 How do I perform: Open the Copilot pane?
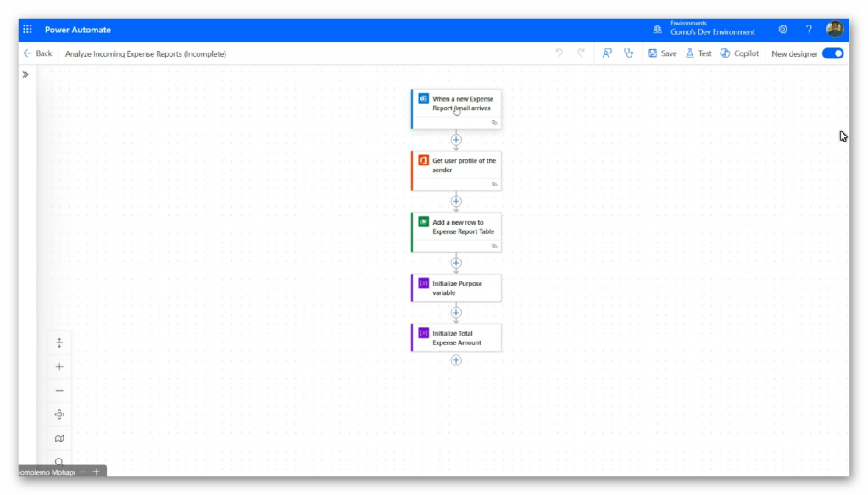pyautogui.click(x=739, y=53)
